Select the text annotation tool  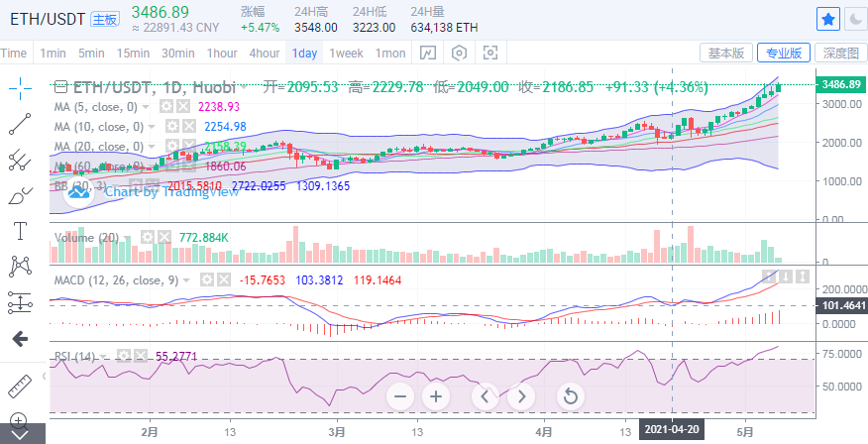[x=20, y=231]
